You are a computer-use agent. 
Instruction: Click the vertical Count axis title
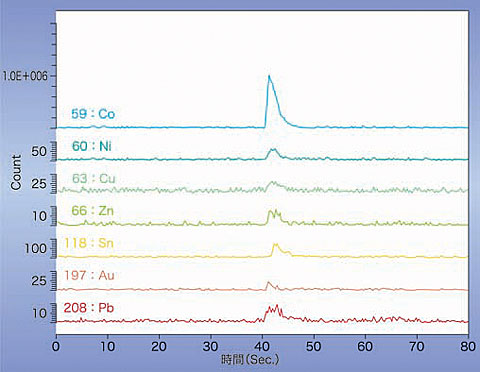coord(16,172)
